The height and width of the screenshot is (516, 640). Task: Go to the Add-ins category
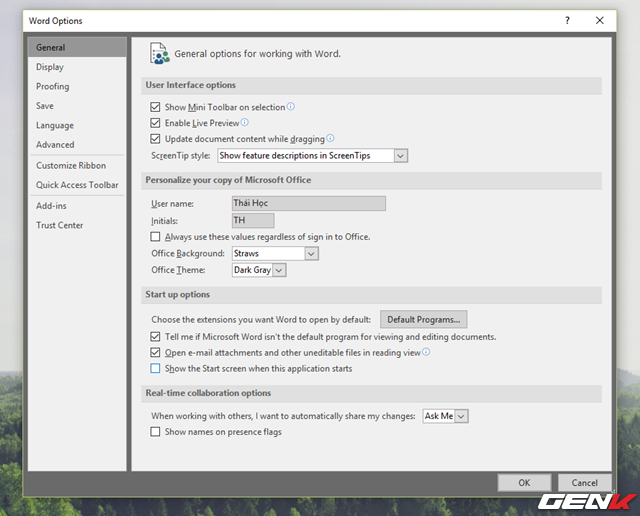77,206
